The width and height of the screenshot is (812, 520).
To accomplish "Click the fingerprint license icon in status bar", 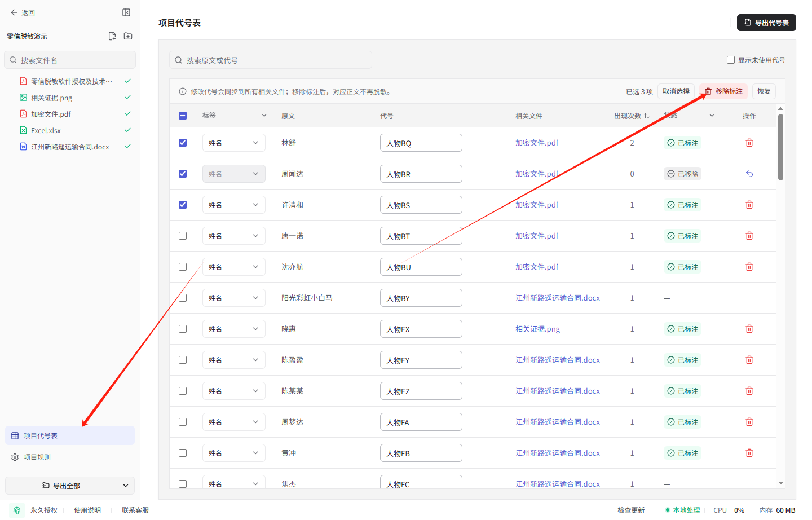I will coord(17,510).
